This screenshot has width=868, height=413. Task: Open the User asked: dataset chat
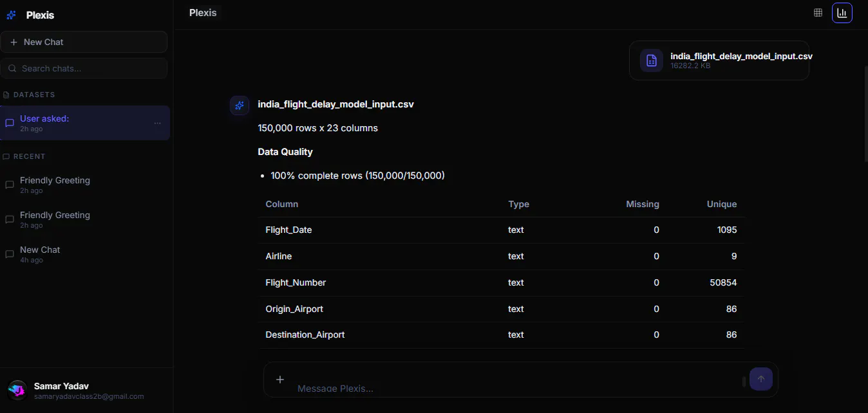point(85,123)
